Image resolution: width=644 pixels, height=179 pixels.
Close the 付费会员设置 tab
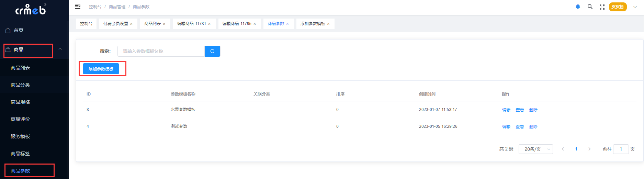(x=131, y=24)
